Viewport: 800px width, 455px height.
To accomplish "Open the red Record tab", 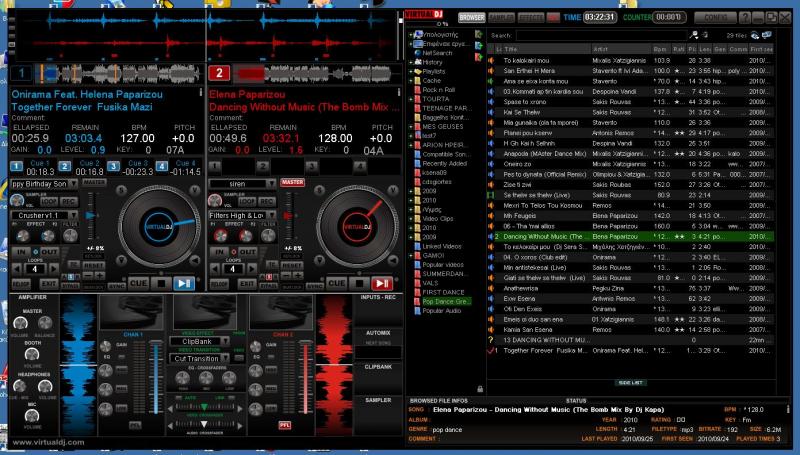I will coord(554,17).
